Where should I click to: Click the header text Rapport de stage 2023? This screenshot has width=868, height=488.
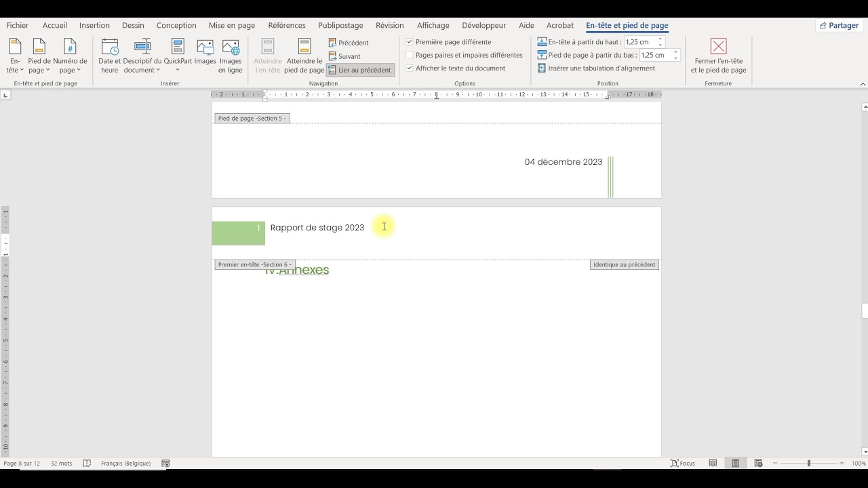coord(317,228)
